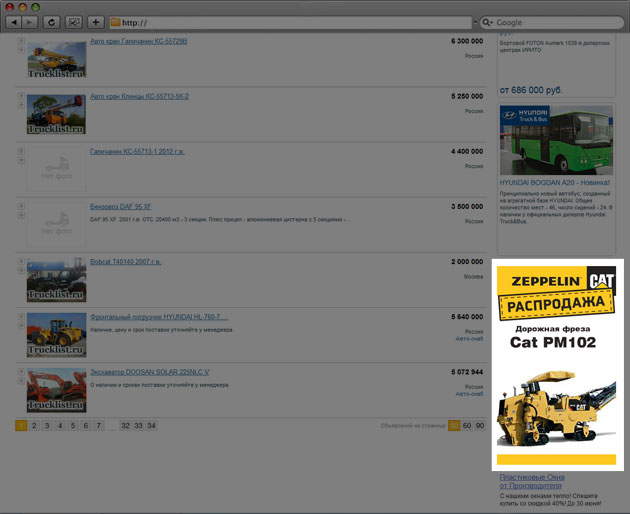Click the upper small icon beside Галичанин КС-55729В row

point(21,41)
